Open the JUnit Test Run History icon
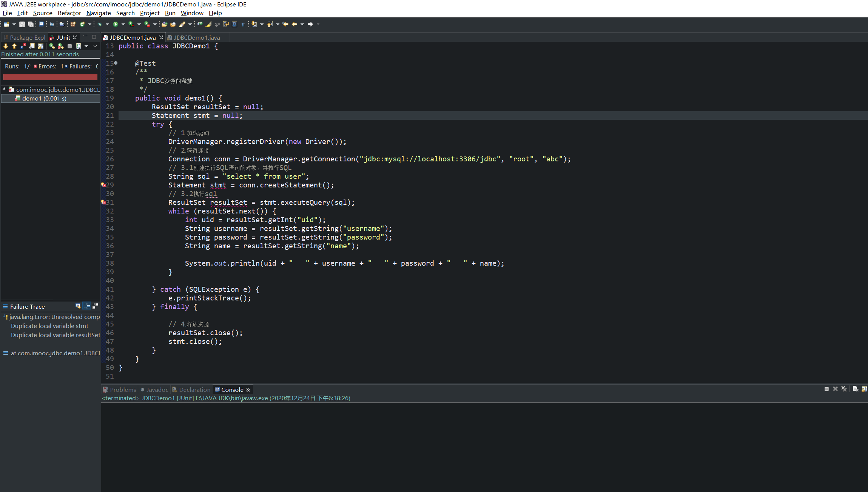868x492 pixels. [x=79, y=46]
